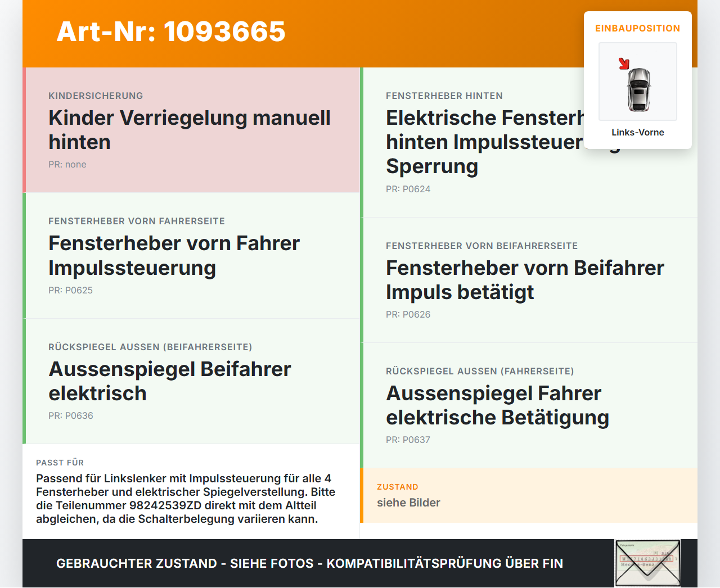Click the Links-Vorne caption
This screenshot has height=588, width=720.
(638, 132)
